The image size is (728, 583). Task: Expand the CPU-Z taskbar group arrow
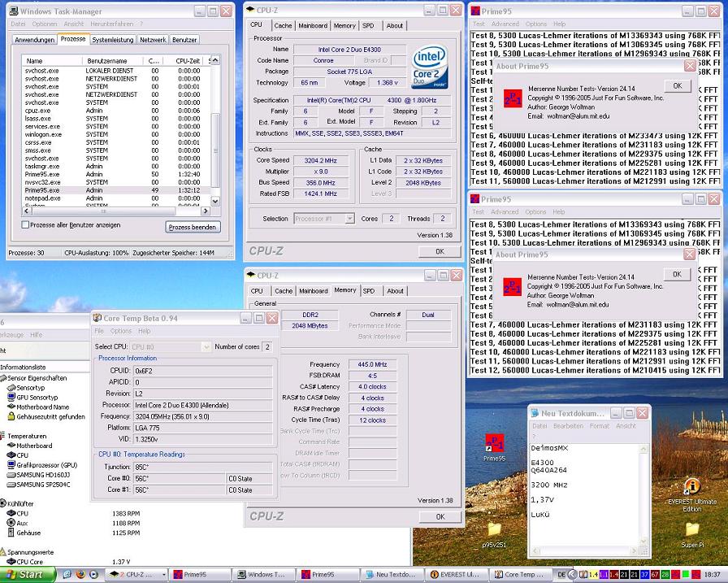click(164, 575)
